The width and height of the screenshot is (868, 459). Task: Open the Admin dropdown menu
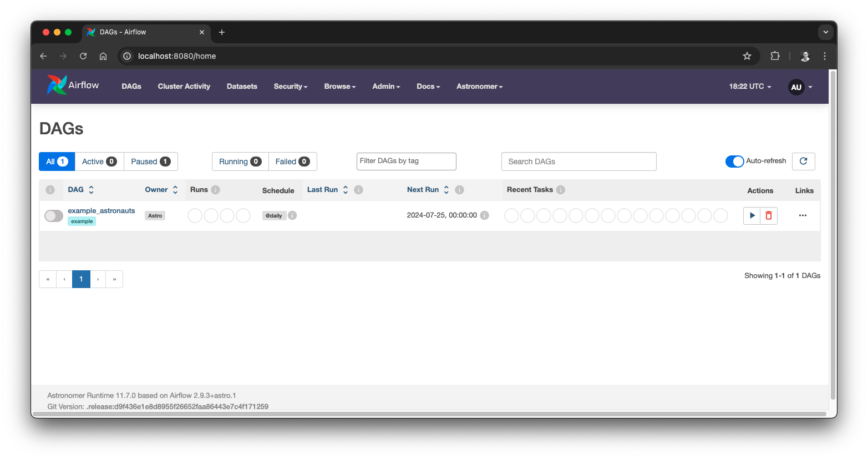point(386,86)
